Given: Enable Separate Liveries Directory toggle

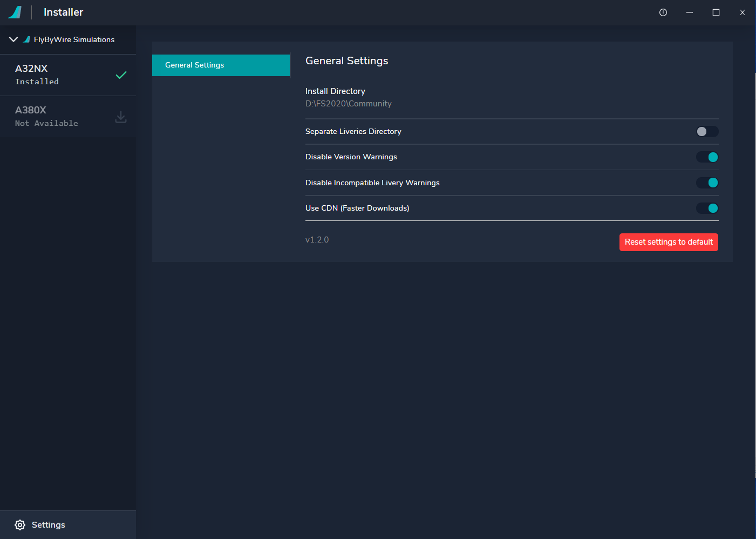Looking at the screenshot, I should [x=707, y=132].
